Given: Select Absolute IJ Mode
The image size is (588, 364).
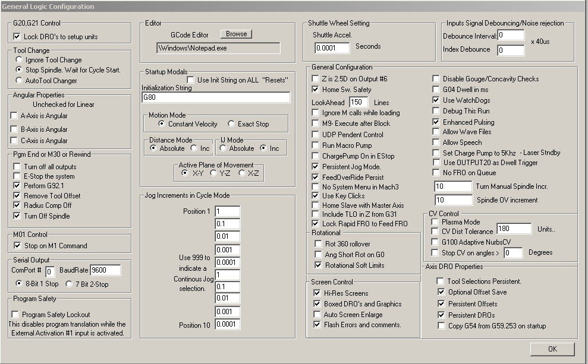Looking at the screenshot, I should [223, 148].
